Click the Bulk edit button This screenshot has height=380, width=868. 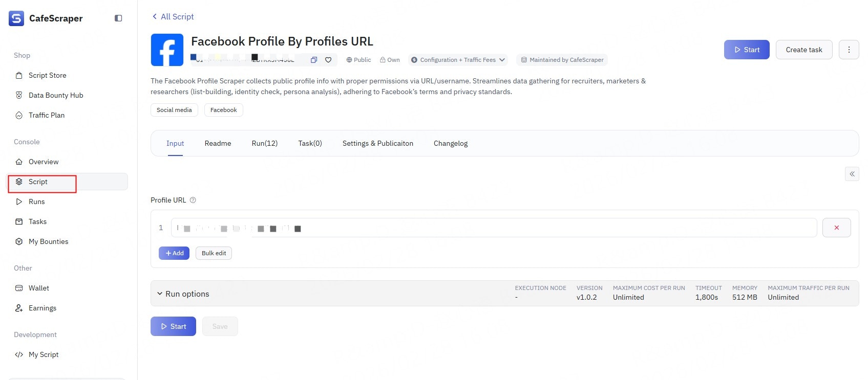click(x=214, y=253)
